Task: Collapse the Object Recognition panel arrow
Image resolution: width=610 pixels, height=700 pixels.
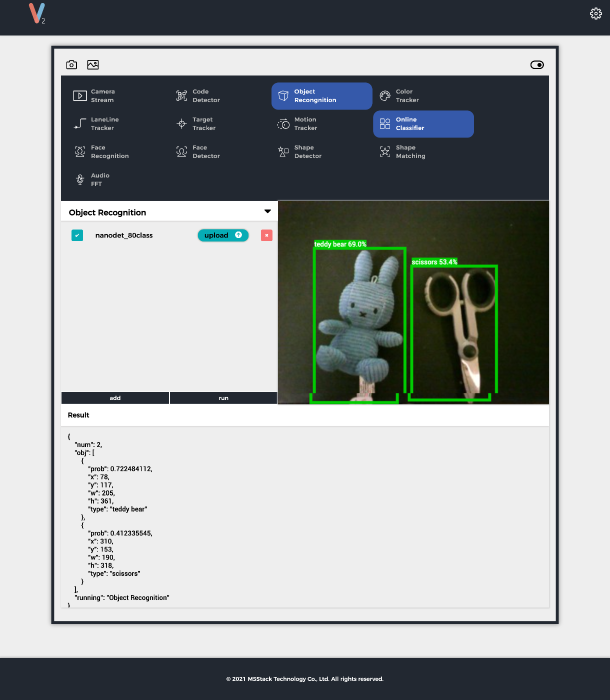Action: 267,211
